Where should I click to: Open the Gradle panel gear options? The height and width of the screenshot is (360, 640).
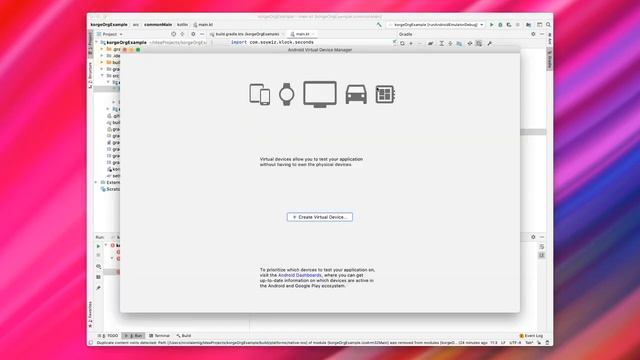coord(533,34)
